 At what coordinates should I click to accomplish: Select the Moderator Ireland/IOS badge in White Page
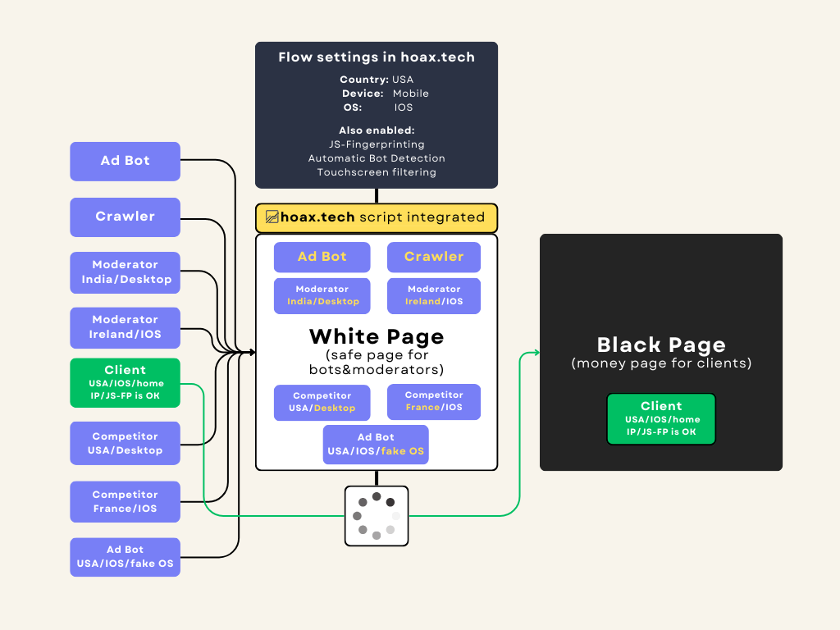pos(433,295)
